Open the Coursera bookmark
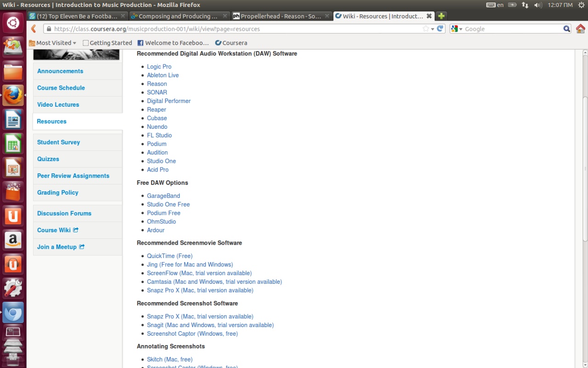 [231, 43]
